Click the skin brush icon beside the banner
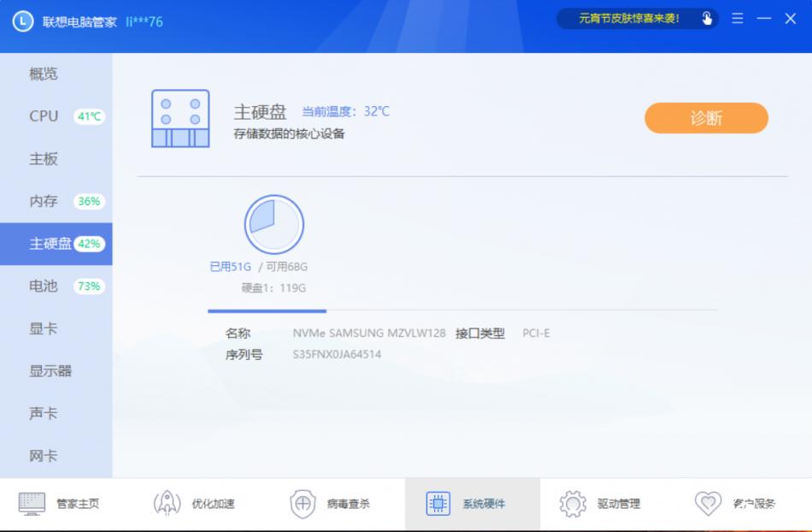 [x=708, y=18]
